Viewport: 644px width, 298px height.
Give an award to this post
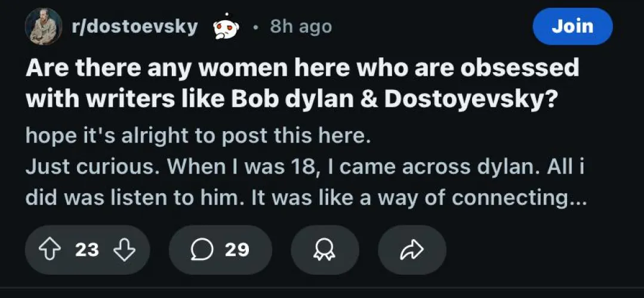[325, 250]
